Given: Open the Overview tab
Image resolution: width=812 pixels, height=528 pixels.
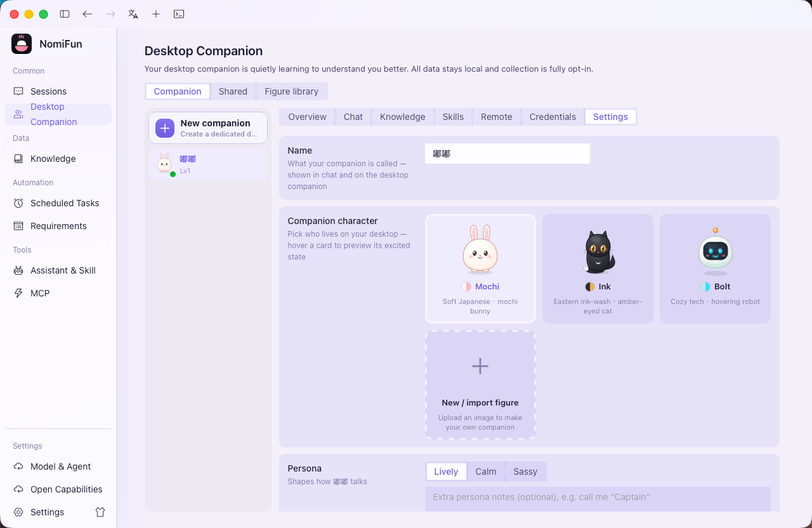Looking at the screenshot, I should point(307,117).
